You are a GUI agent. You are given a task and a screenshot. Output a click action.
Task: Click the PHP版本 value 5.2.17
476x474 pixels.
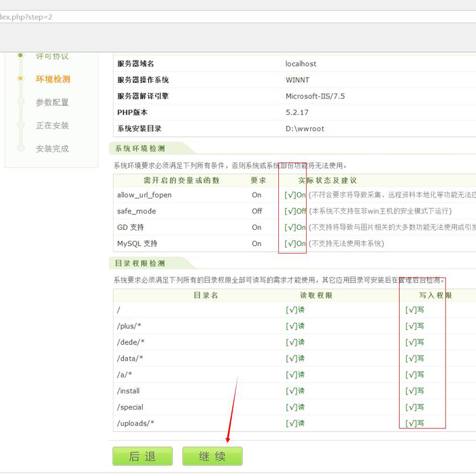[297, 112]
